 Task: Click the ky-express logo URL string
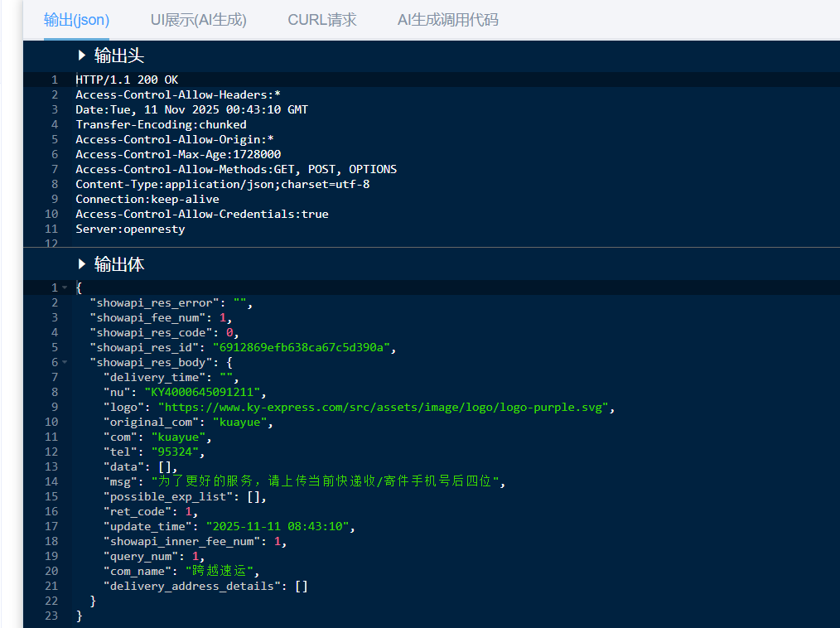384,408
